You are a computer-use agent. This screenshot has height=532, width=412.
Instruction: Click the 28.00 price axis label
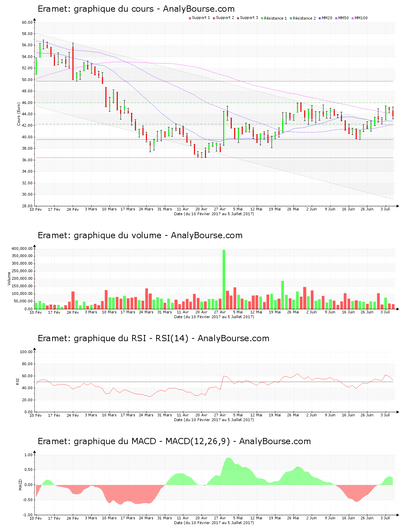point(27,206)
